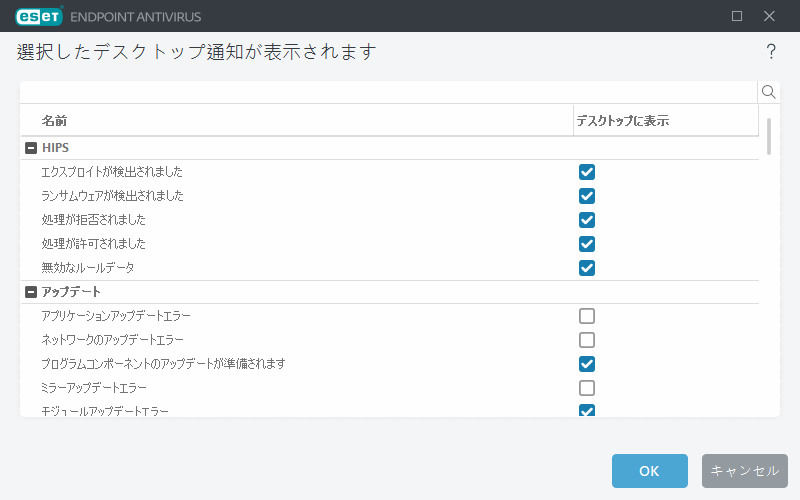Select the アプリケーションアップデートエラー row text
Viewport: 800px width, 500px height.
pos(116,316)
